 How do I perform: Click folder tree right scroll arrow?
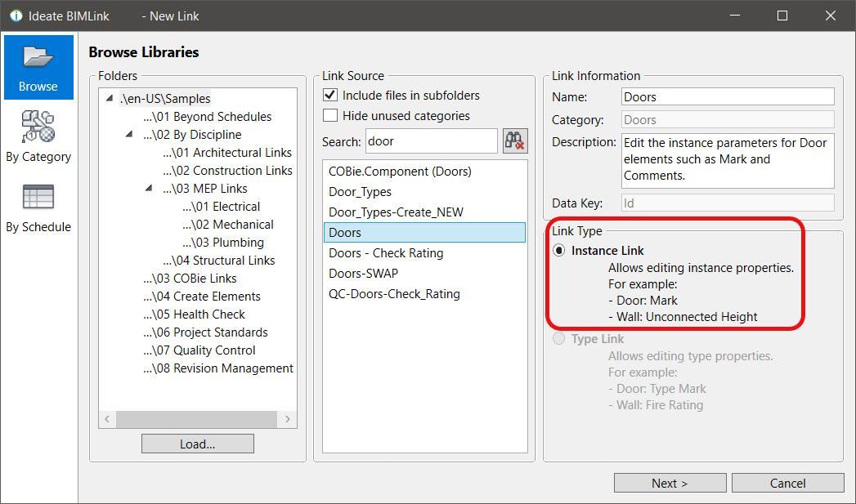point(287,419)
